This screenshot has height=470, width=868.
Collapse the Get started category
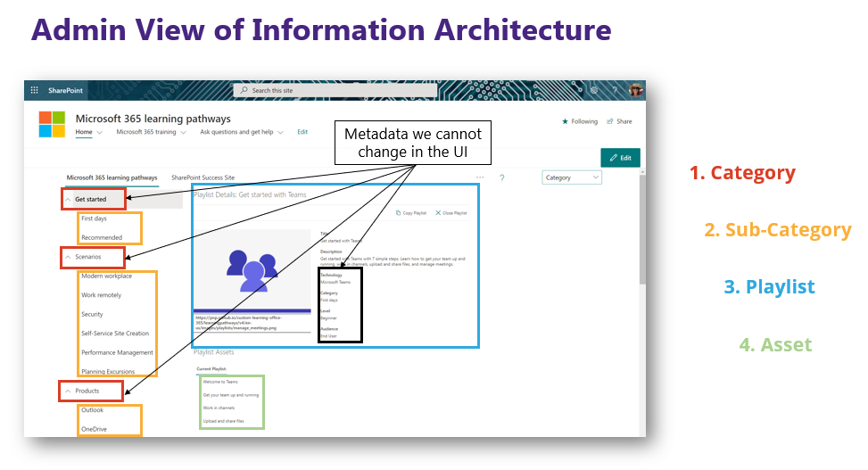pyautogui.click(x=68, y=199)
